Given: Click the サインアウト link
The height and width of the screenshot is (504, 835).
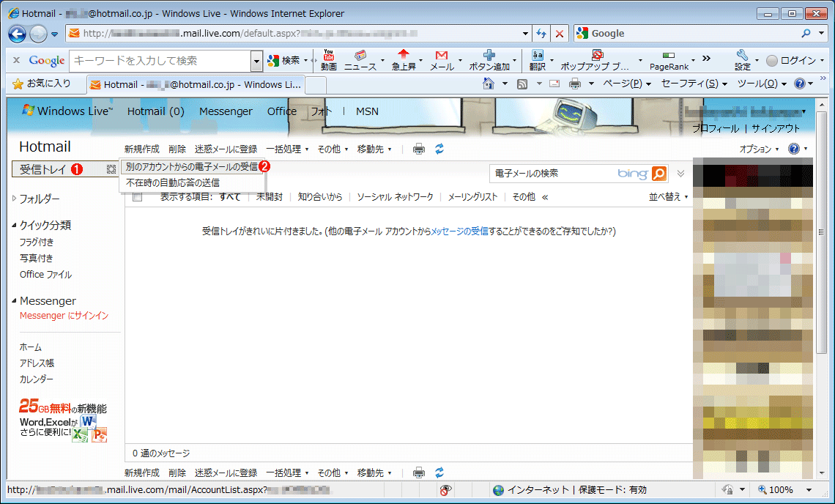Looking at the screenshot, I should [x=776, y=128].
